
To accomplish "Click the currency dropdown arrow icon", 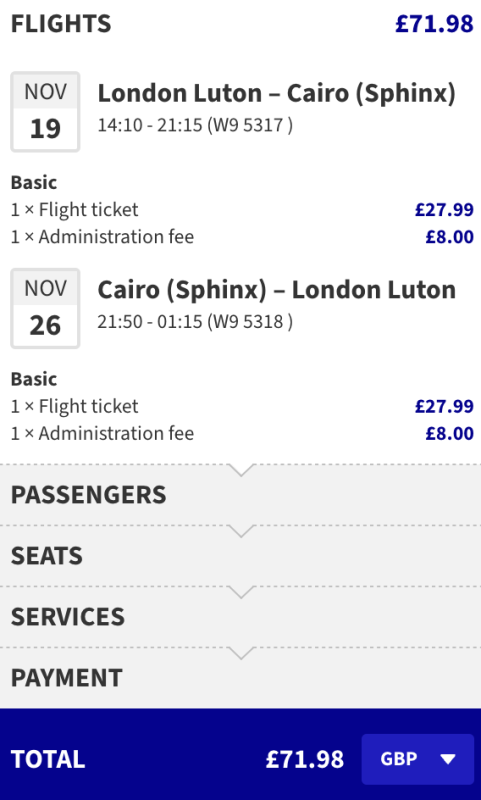I will pyautogui.click(x=448, y=760).
